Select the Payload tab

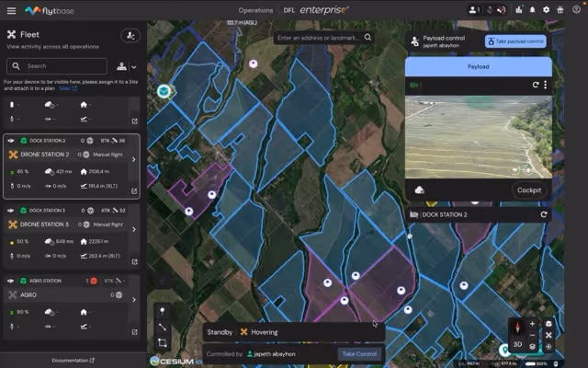click(x=478, y=66)
